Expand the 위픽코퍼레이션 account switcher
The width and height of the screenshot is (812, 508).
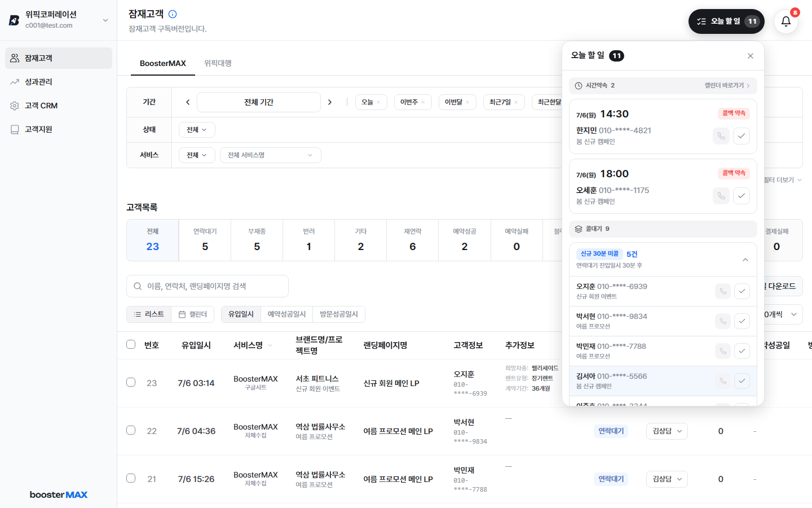coord(105,20)
